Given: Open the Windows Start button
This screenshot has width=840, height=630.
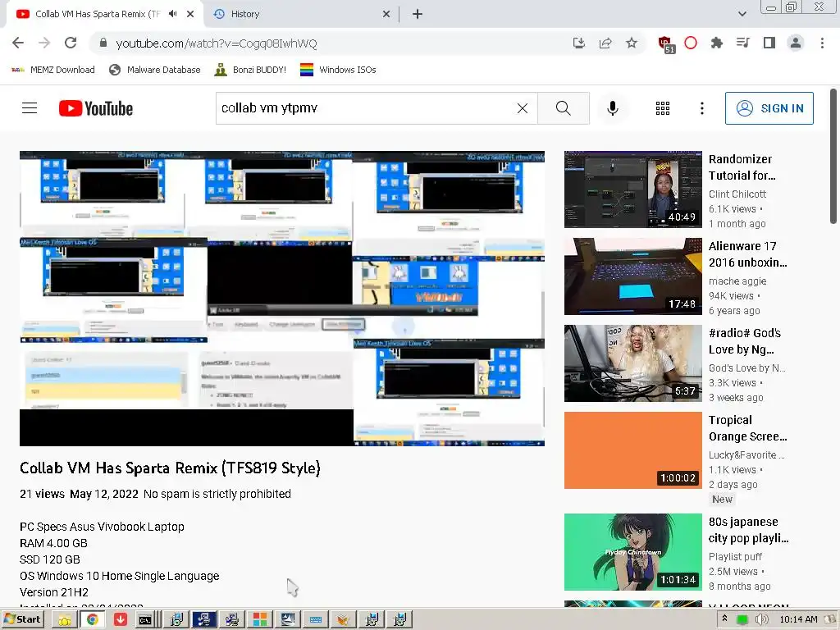Looking at the screenshot, I should tap(23, 619).
